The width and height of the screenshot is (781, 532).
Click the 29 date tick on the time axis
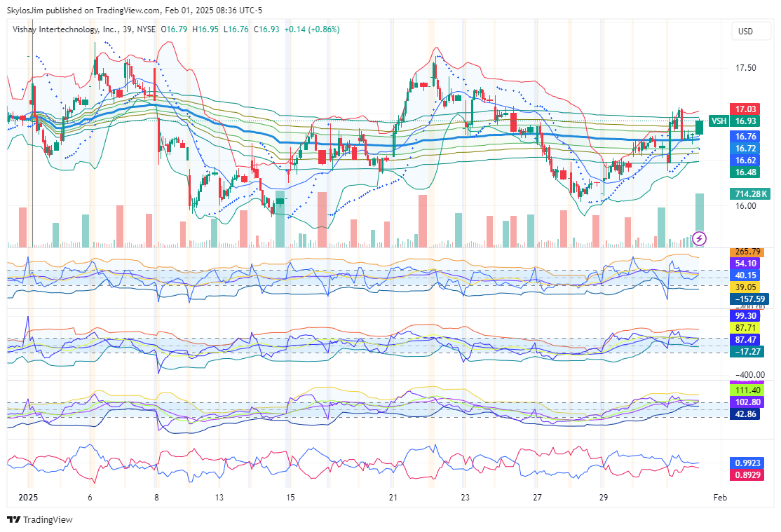[603, 498]
